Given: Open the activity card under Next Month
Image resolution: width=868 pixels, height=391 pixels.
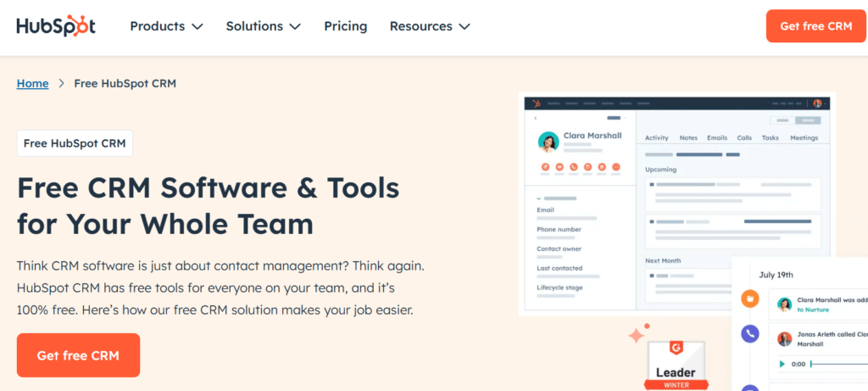Looking at the screenshot, I should [688, 285].
